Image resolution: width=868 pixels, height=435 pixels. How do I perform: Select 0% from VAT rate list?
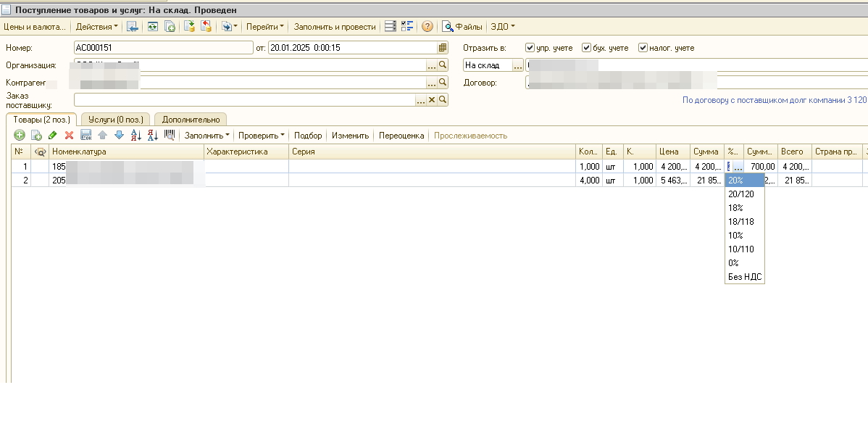tap(745, 263)
